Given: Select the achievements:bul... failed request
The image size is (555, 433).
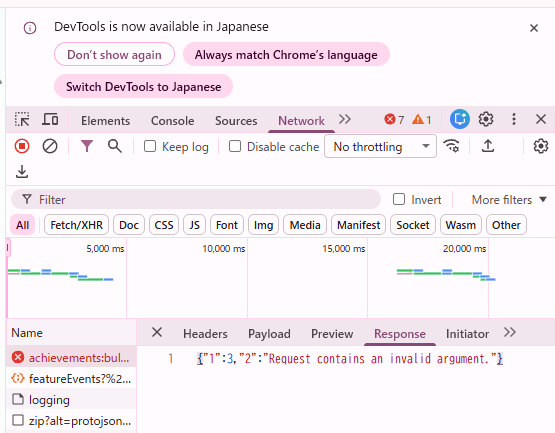Looking at the screenshot, I should [x=71, y=358].
